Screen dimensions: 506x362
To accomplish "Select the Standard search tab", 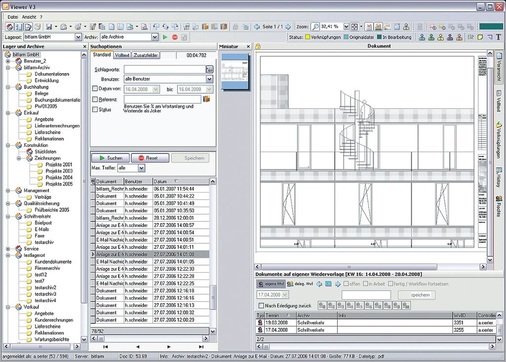I will (x=102, y=55).
